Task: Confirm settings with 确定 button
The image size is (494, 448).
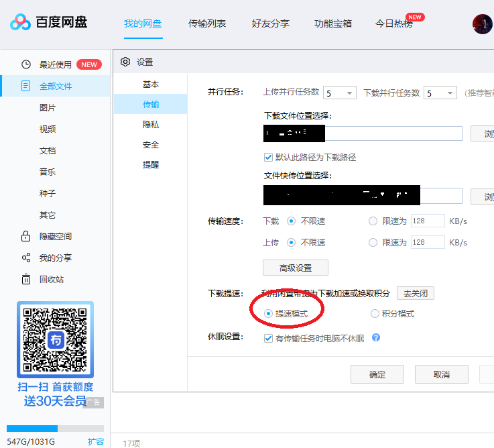Action: tap(377, 374)
